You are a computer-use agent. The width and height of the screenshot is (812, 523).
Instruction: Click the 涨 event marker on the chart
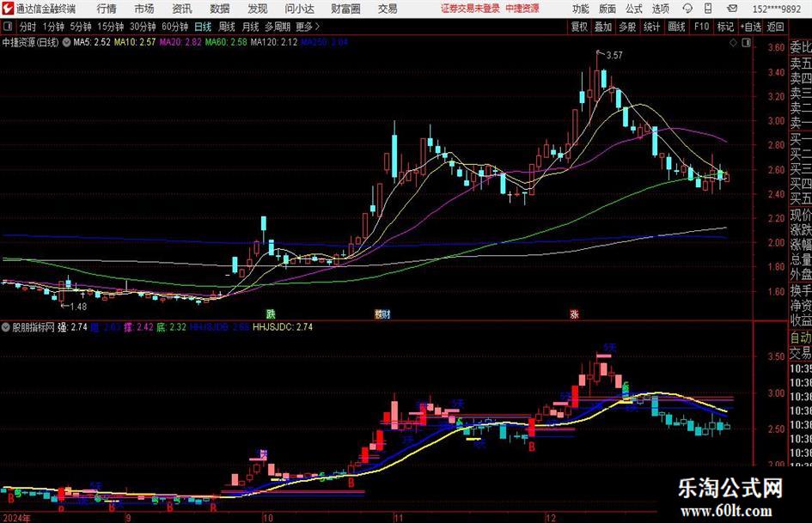574,313
